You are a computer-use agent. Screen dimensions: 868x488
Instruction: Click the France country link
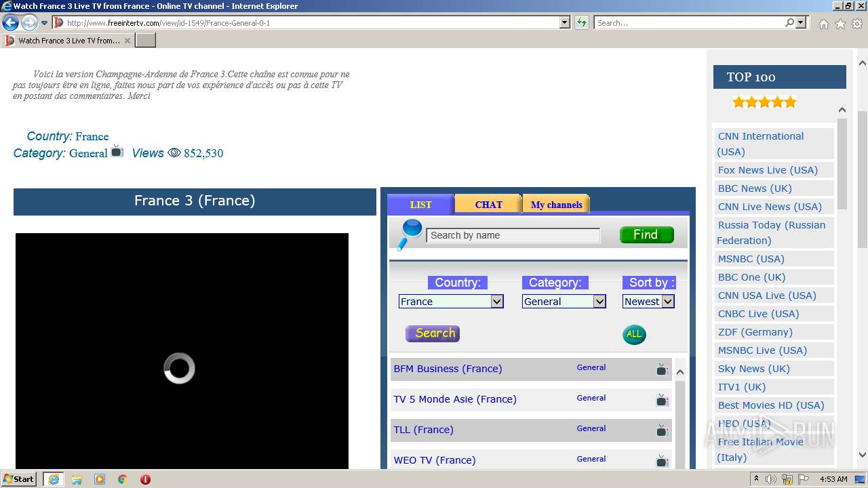tap(92, 137)
